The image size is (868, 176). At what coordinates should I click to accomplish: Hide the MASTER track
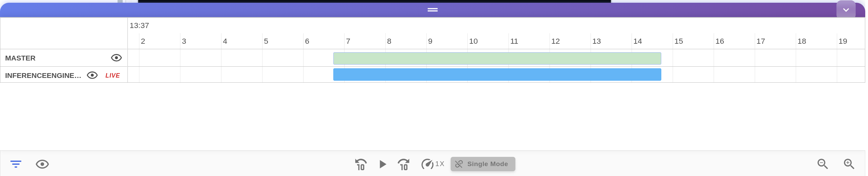point(117,58)
